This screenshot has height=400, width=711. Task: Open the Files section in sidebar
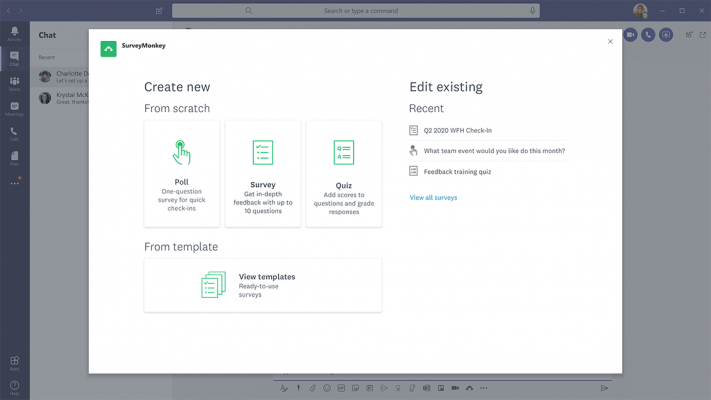[15, 158]
